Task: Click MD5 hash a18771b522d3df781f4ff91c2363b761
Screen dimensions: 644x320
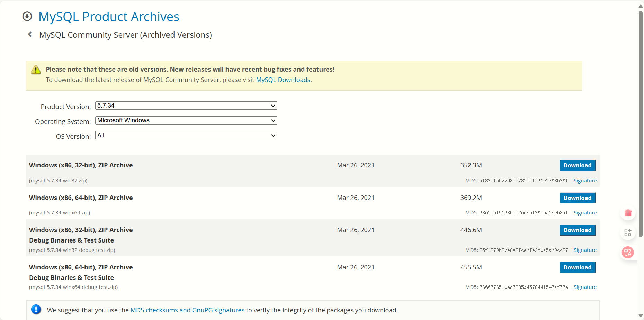Action: (x=524, y=181)
